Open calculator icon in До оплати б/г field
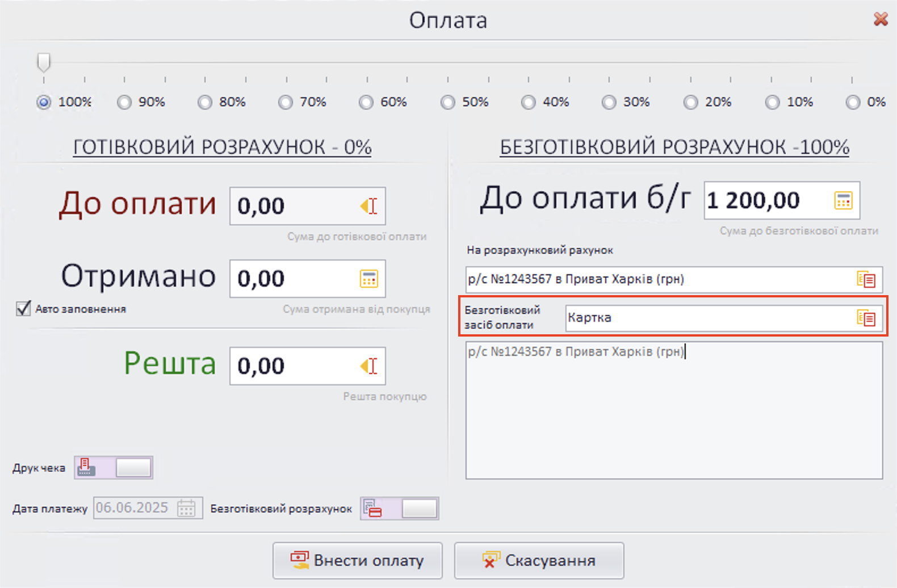The height and width of the screenshot is (588, 897). tap(844, 200)
